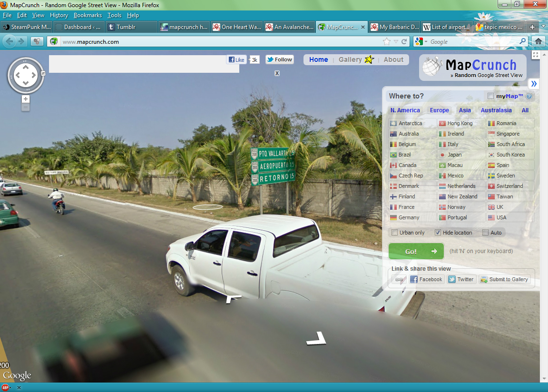
Task: Click the myMap help question mark icon
Action: coord(529,97)
